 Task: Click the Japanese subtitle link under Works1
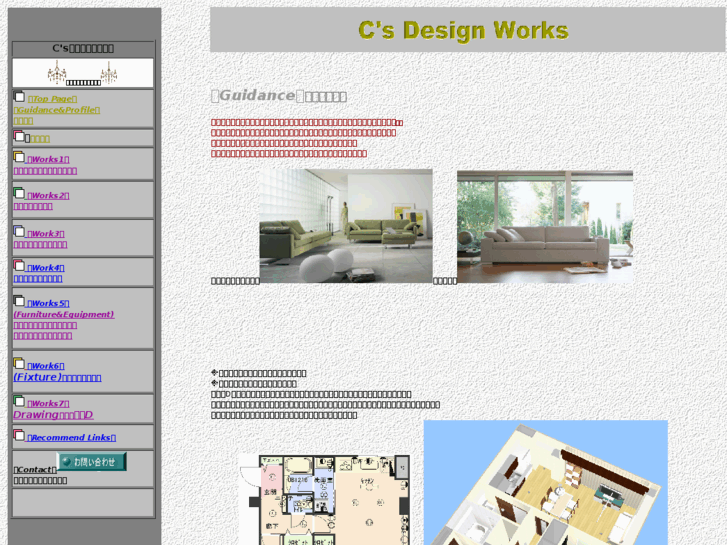pyautogui.click(x=45, y=171)
